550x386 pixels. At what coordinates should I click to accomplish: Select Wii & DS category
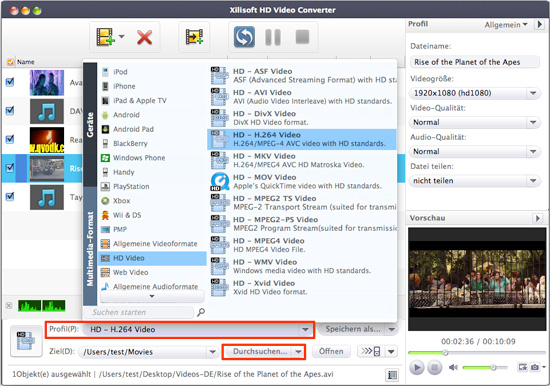[152, 215]
